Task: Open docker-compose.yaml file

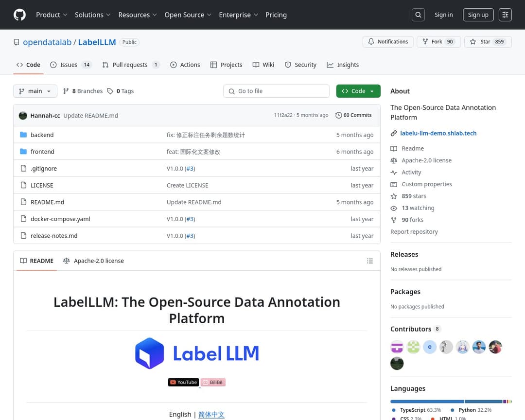Action: click(x=60, y=219)
